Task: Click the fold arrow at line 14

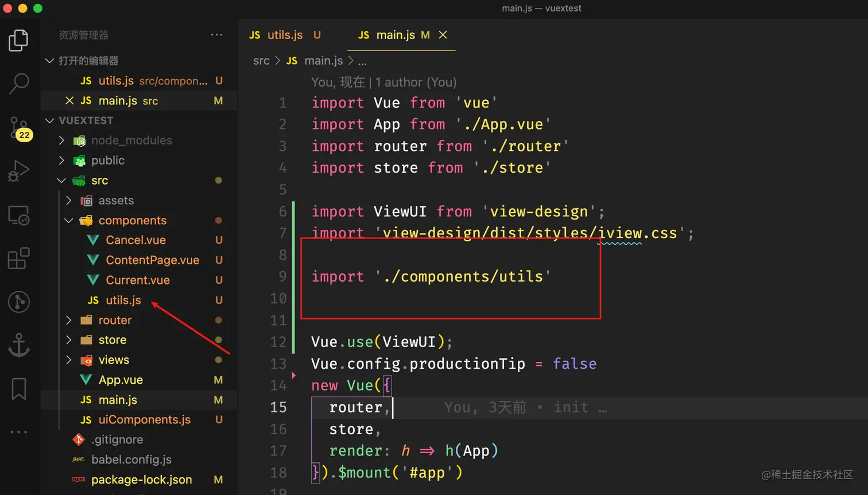Action: [x=294, y=376]
